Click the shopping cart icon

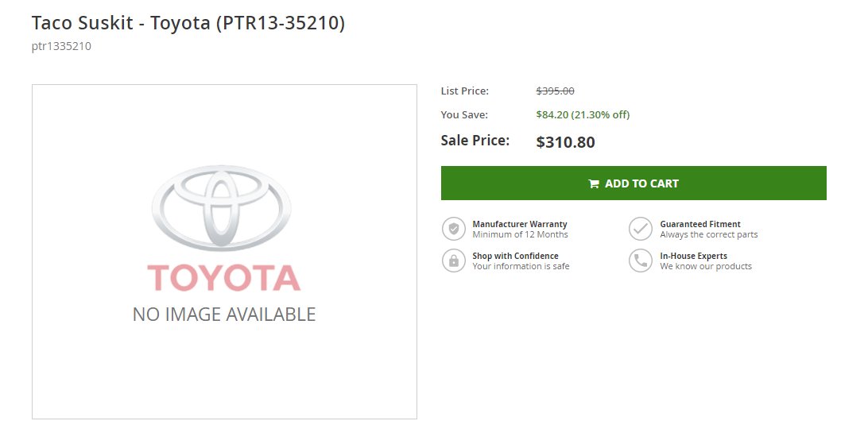coord(594,183)
